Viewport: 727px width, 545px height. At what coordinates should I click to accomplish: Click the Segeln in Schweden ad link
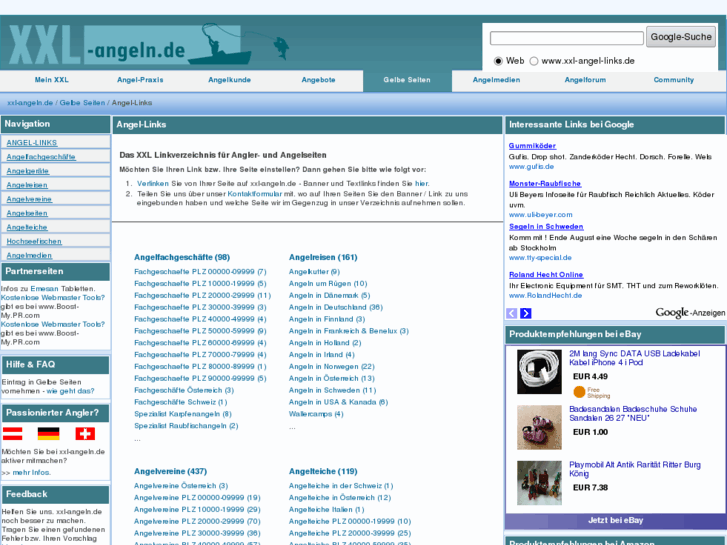tap(546, 227)
